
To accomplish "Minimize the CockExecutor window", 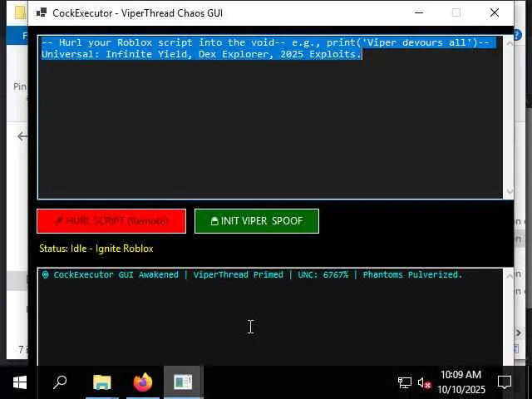I will pyautogui.click(x=419, y=13).
